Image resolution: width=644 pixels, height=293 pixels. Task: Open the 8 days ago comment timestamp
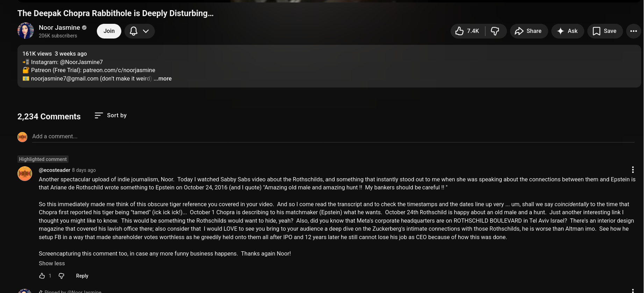84,170
